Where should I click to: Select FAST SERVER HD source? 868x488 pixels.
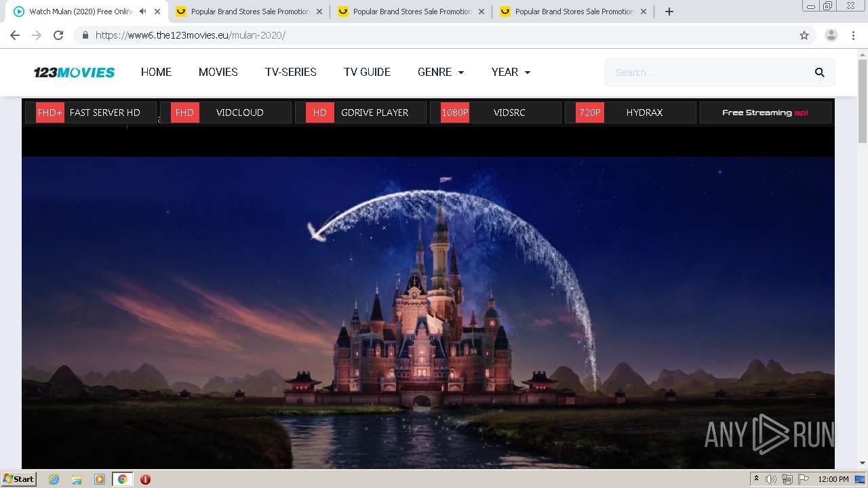[91, 113]
